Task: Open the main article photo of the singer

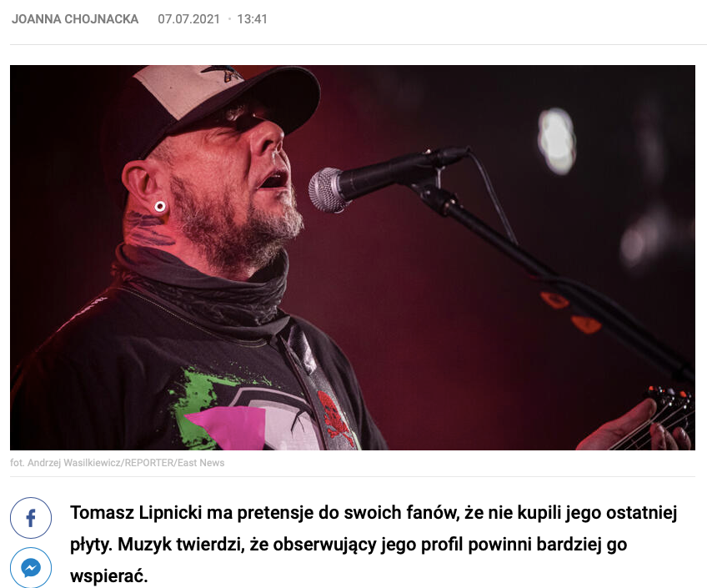Action: (x=353, y=258)
